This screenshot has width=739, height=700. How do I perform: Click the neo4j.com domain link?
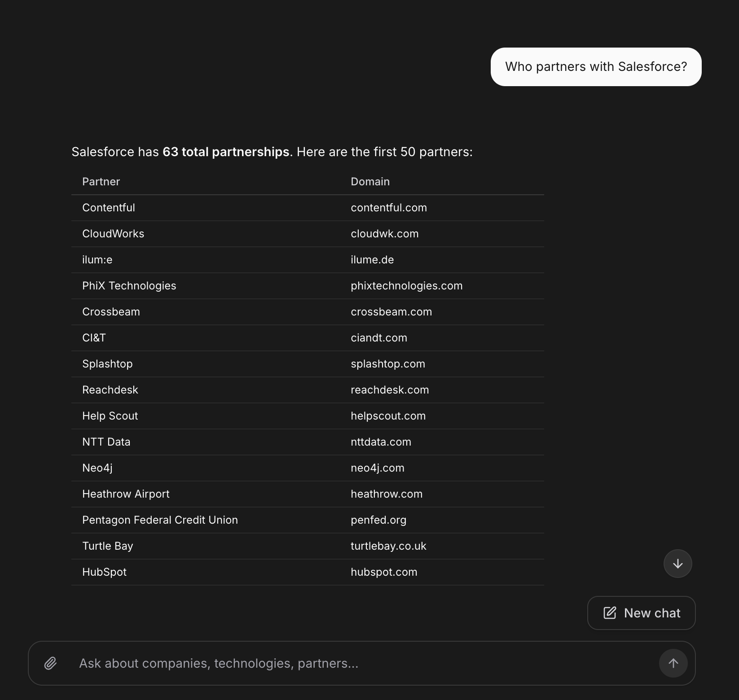pyautogui.click(x=378, y=468)
